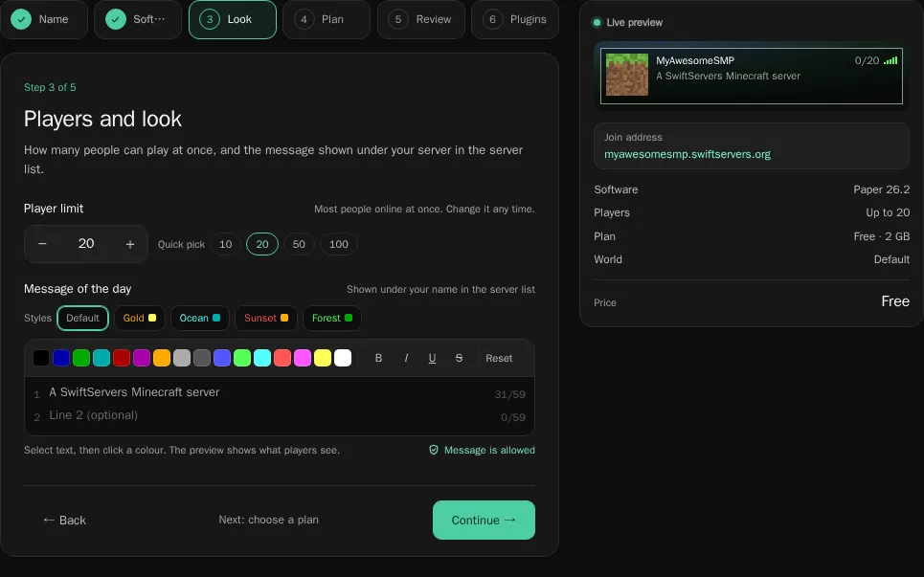
Task: Click the Live preview green status dot
Action: (597, 22)
